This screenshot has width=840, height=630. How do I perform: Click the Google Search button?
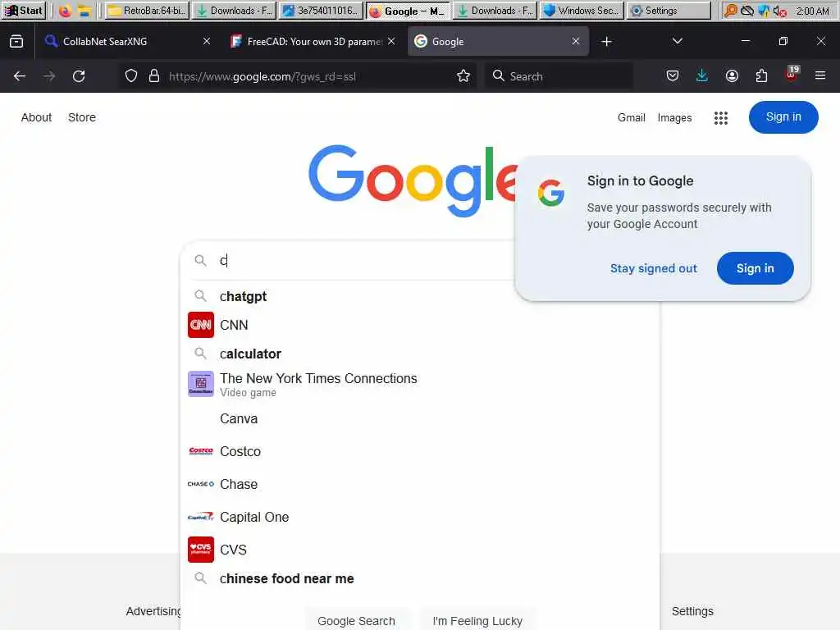(356, 620)
